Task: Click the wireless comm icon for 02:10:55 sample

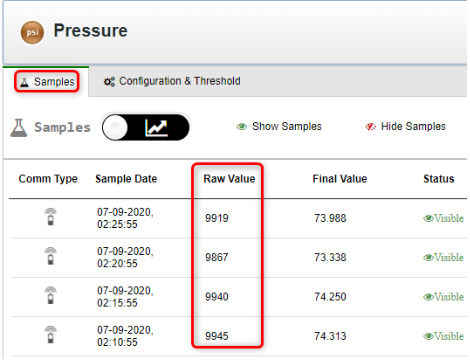Action: click(x=51, y=335)
